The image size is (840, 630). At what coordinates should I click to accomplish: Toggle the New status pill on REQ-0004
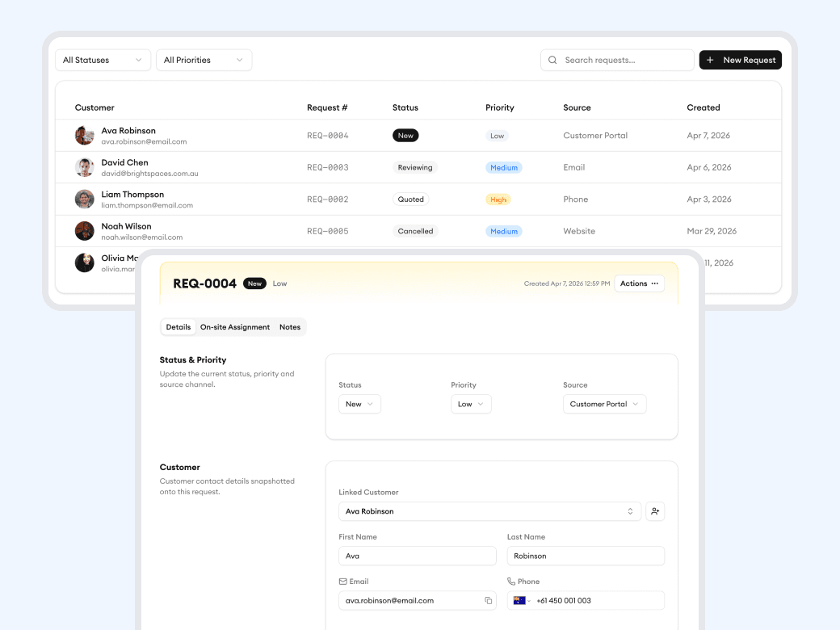405,135
